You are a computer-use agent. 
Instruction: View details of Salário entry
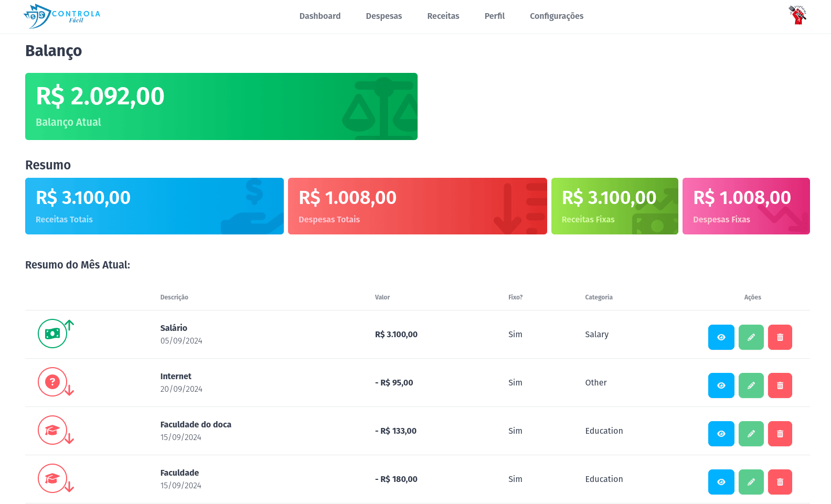pos(721,337)
